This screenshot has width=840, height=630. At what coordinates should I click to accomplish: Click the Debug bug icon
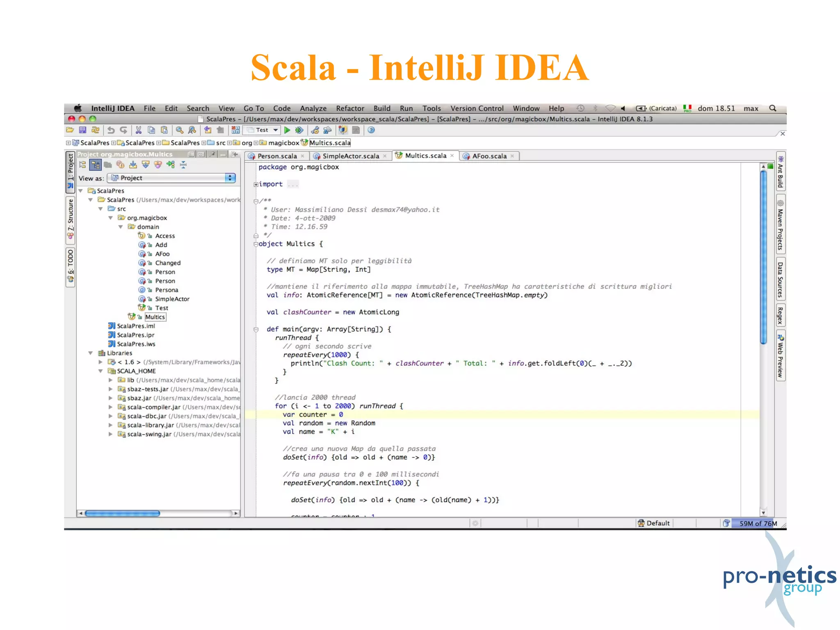click(299, 130)
